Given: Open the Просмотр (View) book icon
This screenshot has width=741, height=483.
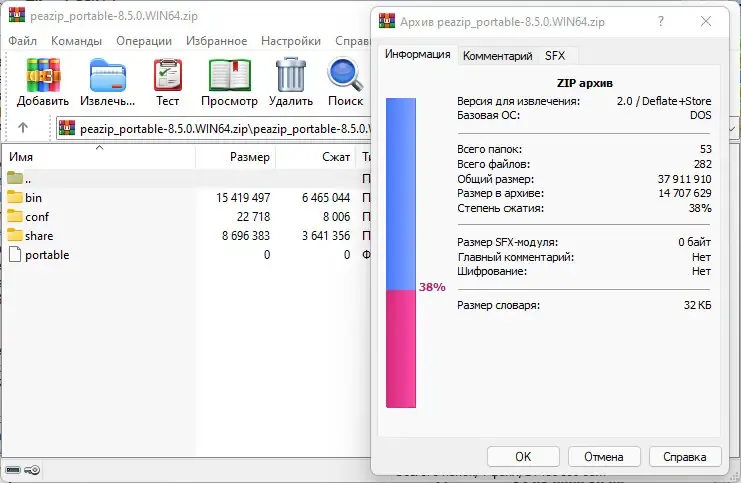Looking at the screenshot, I should pyautogui.click(x=230, y=75).
